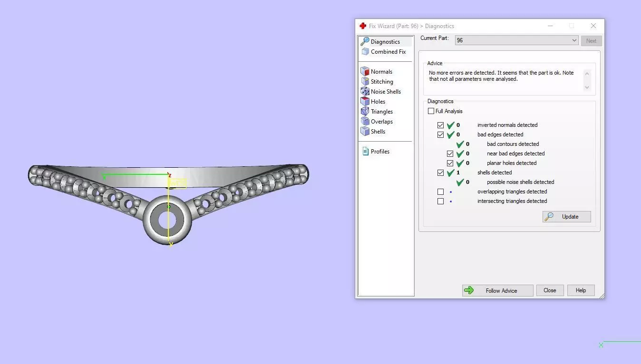Click the Normals cube icon

coord(365,71)
